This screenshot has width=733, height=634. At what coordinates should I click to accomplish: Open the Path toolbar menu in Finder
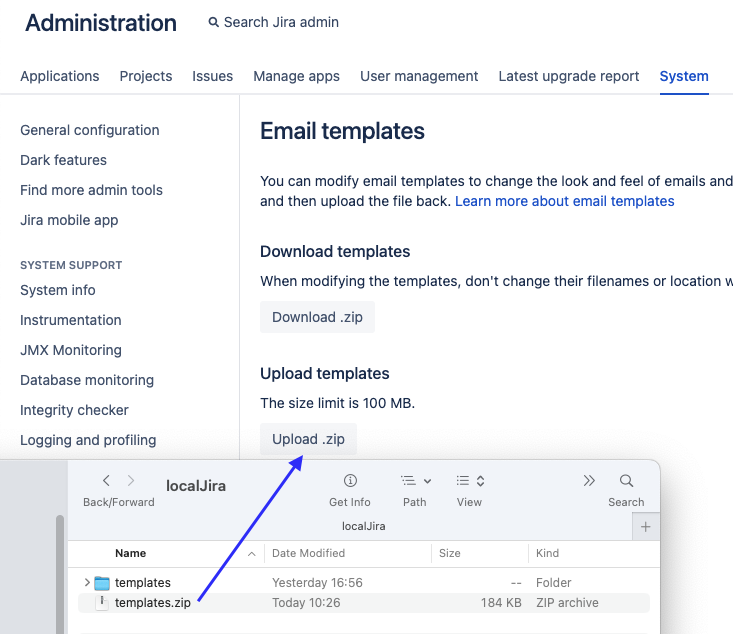415,481
